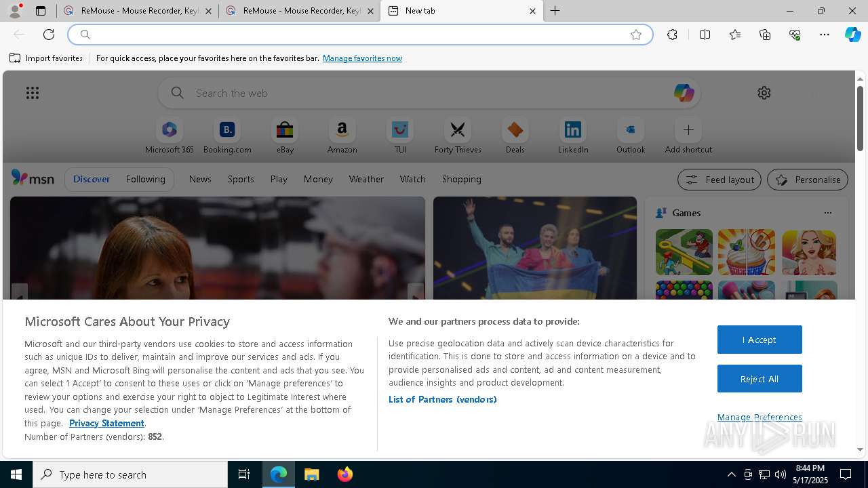Image resolution: width=868 pixels, height=488 pixels.
Task: Open Task View on the taskbar
Action: (x=244, y=474)
